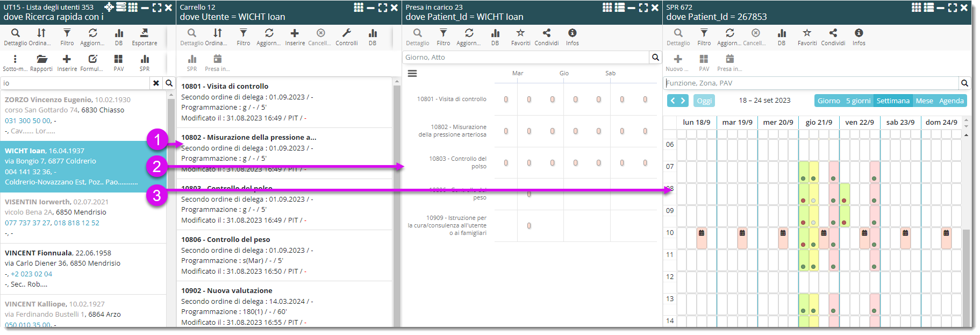Viewport: 980px width, 335px height.
Task: Go to next week in calendar
Action: point(683,101)
